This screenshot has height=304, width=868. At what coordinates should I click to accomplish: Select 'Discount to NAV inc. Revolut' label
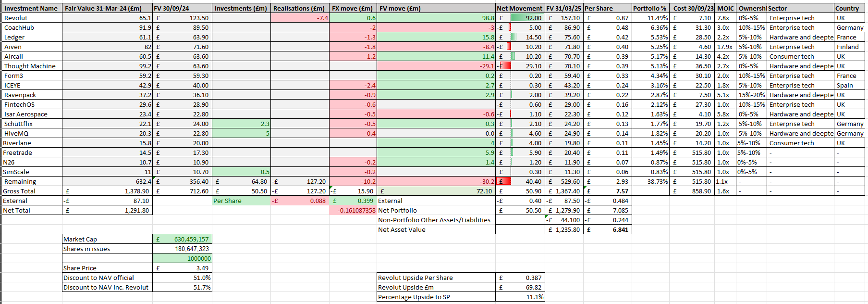107,287
